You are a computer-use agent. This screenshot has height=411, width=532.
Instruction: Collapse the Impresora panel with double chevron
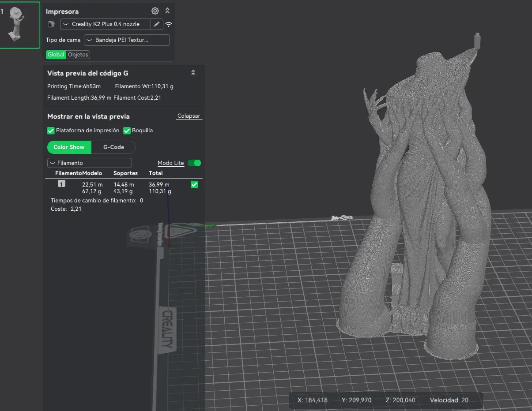pyautogui.click(x=167, y=11)
